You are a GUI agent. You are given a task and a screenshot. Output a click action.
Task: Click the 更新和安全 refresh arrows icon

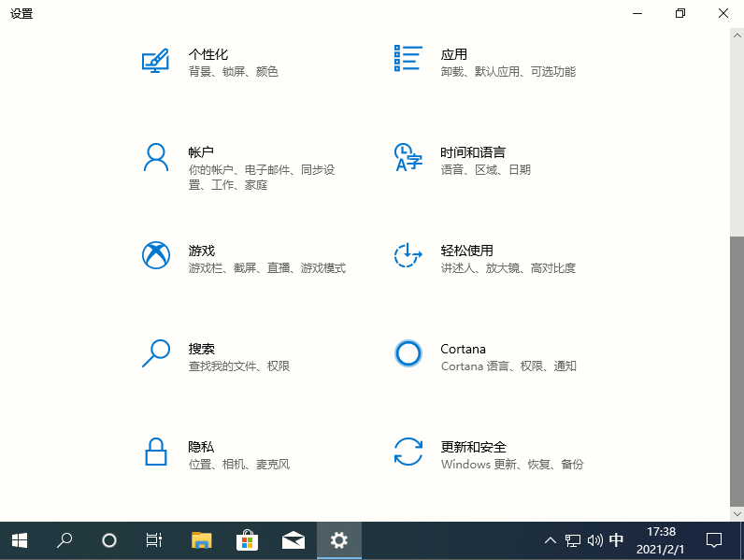408,452
